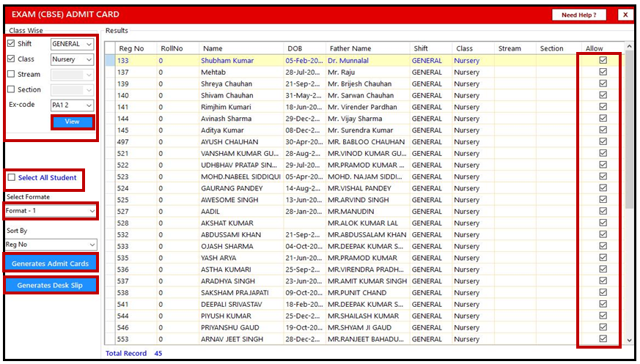Uncheck Allow for Shreya Chauhan
Screen dimensions: 640x364
point(603,83)
